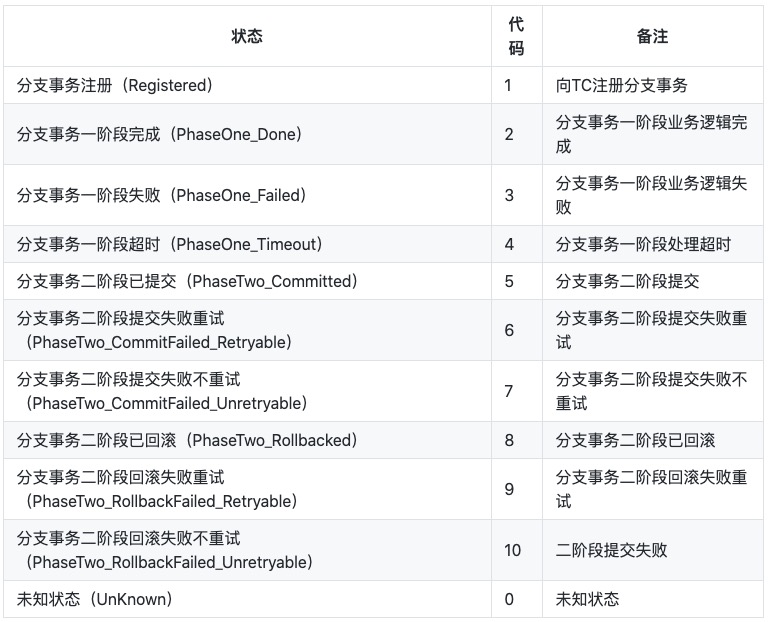Viewport: 770px width, 622px height.
Task: Click the 状态 column header
Action: 247,36
